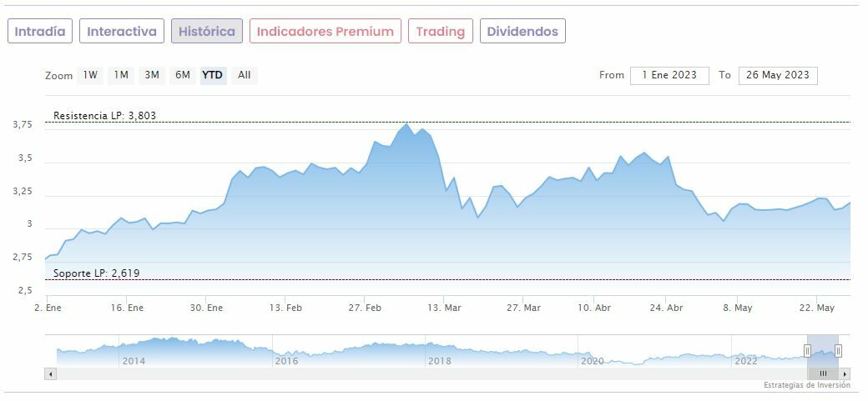Click the scrollbar right arrow
Viewport: 868px width, 401px height.
pos(845,374)
